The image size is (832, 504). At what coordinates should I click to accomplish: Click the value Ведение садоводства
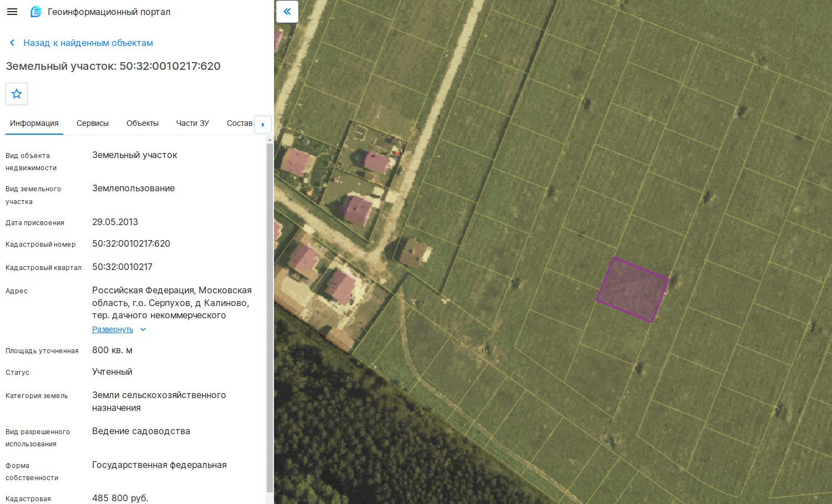point(141,431)
